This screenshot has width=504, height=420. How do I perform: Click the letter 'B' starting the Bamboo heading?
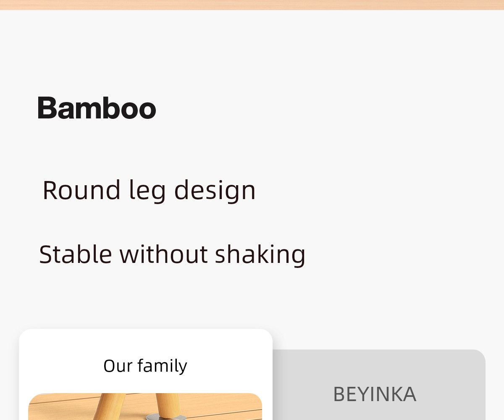coord(47,108)
